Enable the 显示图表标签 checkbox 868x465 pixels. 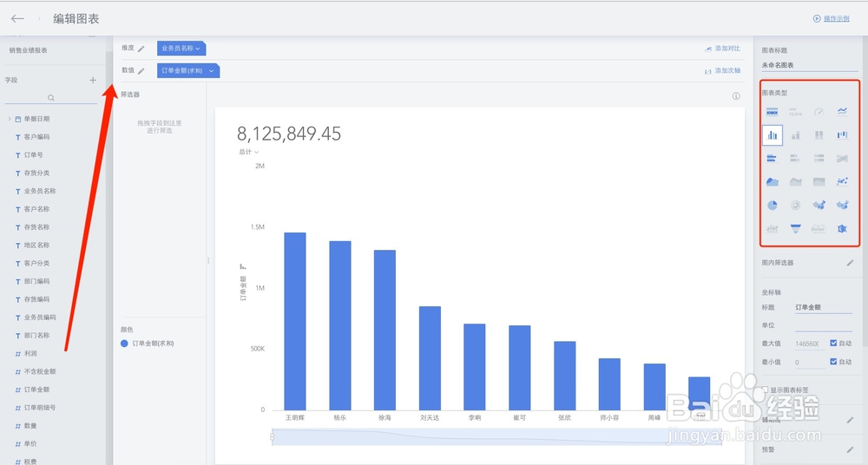click(x=765, y=390)
